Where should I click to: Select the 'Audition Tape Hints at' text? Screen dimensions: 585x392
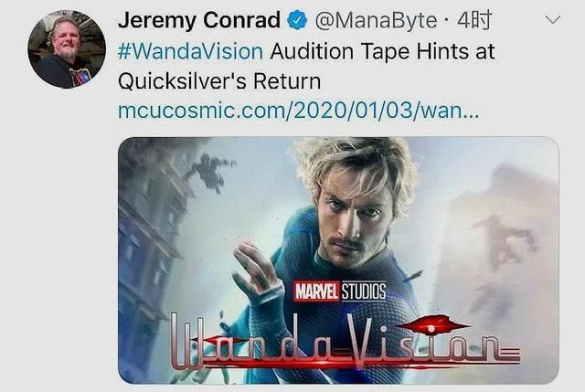[x=382, y=51]
